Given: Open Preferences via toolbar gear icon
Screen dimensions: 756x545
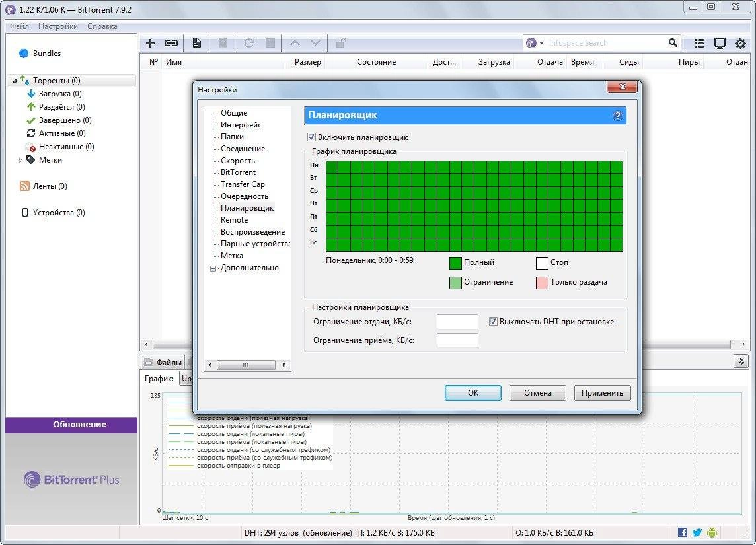Looking at the screenshot, I should pyautogui.click(x=740, y=44).
